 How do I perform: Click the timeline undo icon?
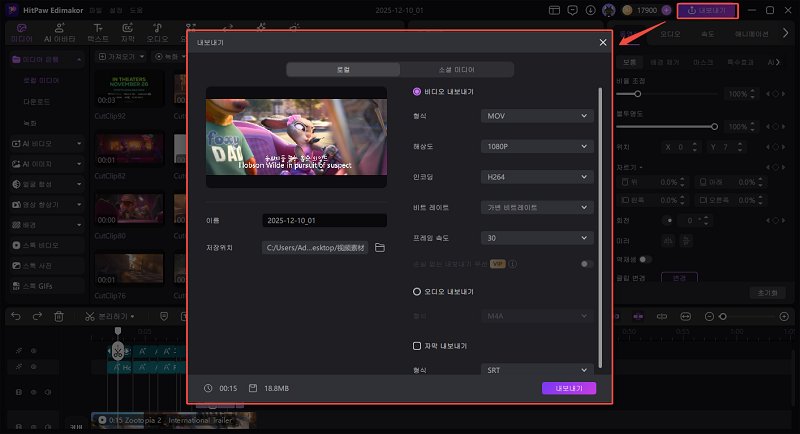16,317
